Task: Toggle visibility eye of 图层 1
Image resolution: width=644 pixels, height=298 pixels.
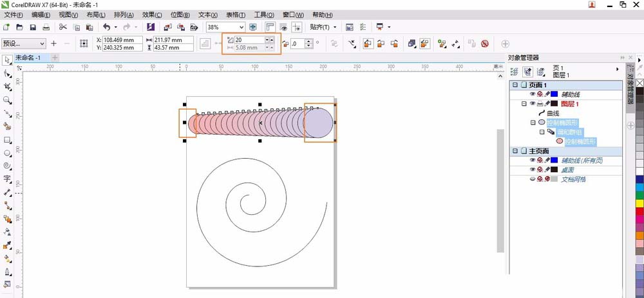Action: [533, 104]
